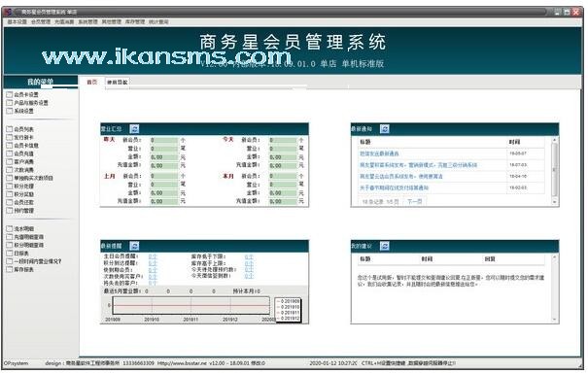588x374 pixels.
Task: Open 会员列表 in the sidebar
Action: (x=19, y=129)
